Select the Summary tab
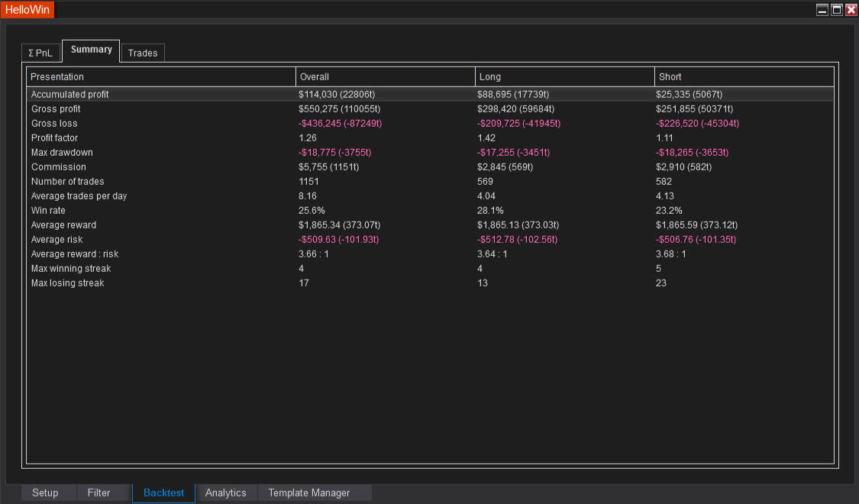The width and height of the screenshot is (859, 504). (x=91, y=50)
